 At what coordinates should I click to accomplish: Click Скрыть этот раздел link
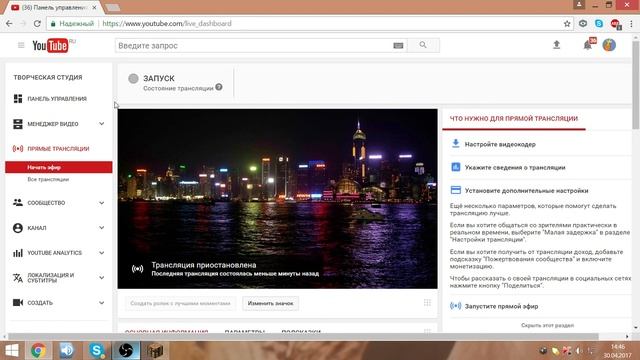[547, 325]
